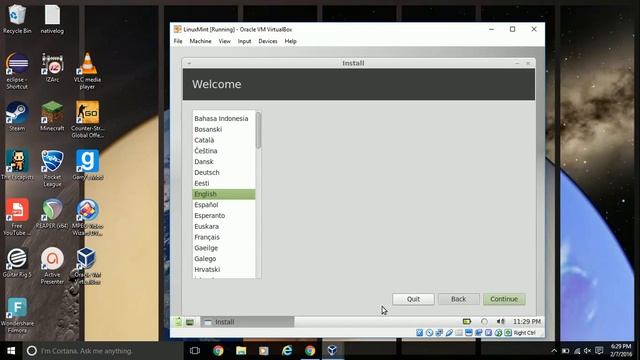Select Hrvatski in the language list
This screenshot has width=640, height=360.
(x=224, y=270)
